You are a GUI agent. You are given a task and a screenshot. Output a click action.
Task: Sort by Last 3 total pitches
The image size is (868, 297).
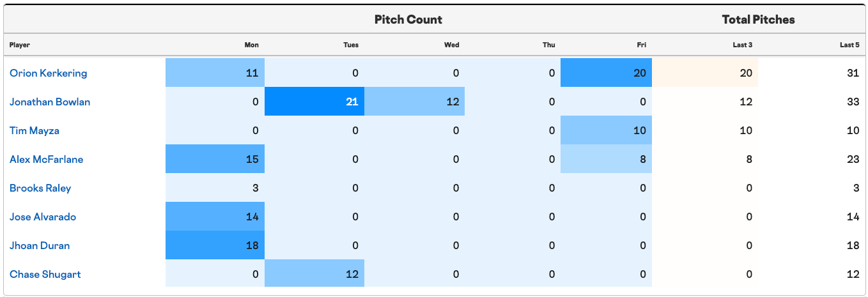point(742,45)
